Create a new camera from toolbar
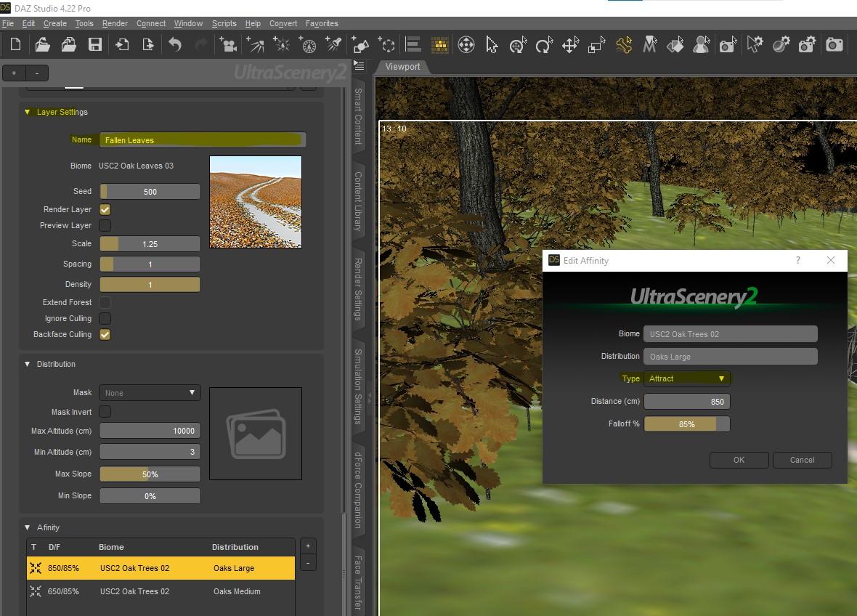 click(x=228, y=44)
